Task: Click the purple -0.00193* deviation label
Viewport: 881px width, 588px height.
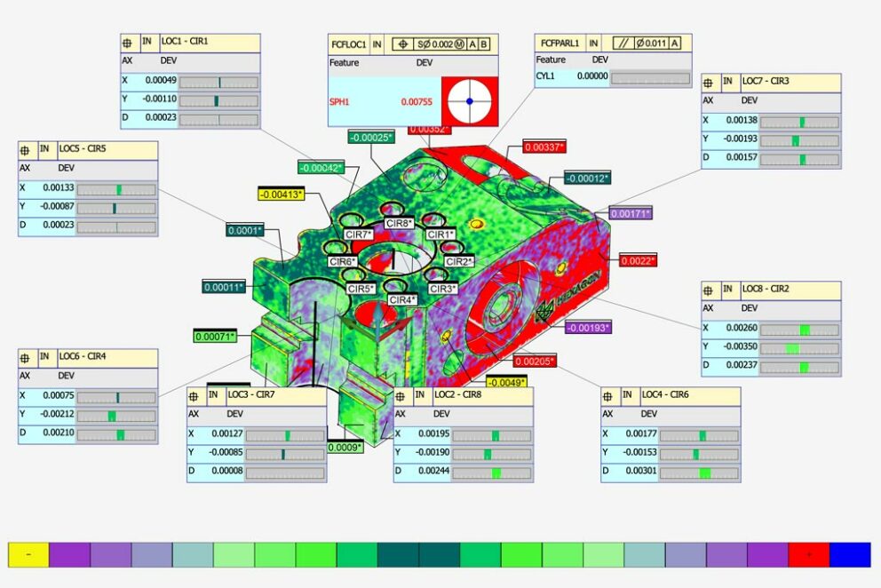Action: point(589,328)
